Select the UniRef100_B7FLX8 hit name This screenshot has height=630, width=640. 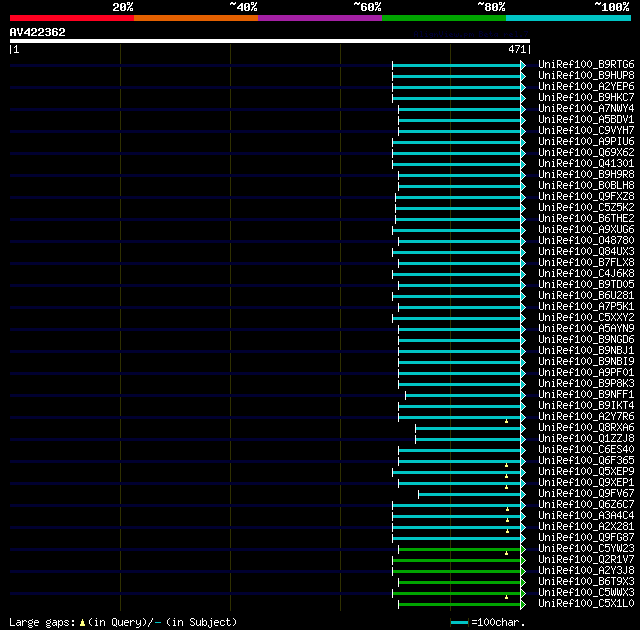586,263
